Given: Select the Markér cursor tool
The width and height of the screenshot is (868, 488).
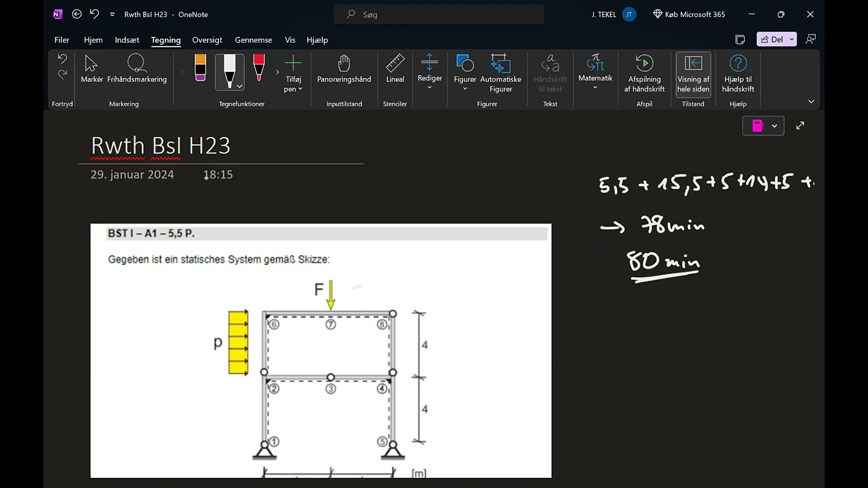Looking at the screenshot, I should (92, 69).
